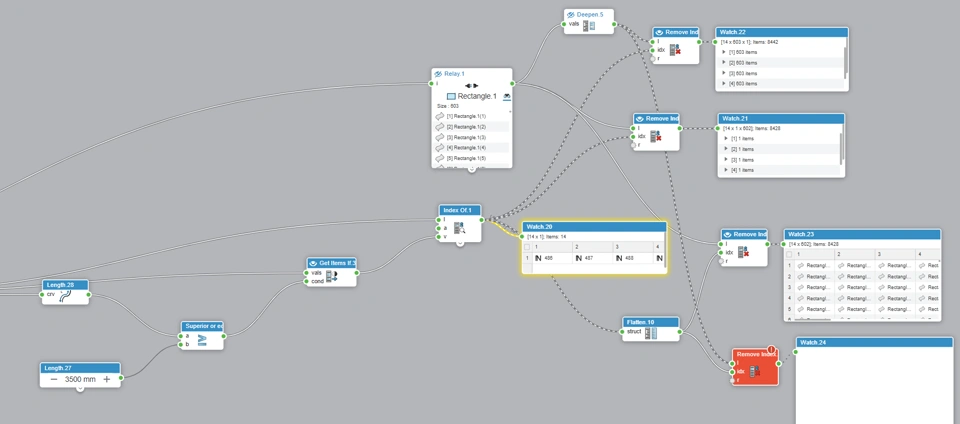
Task: Click the Get Items If.3 filter icon
Action: tap(332, 277)
